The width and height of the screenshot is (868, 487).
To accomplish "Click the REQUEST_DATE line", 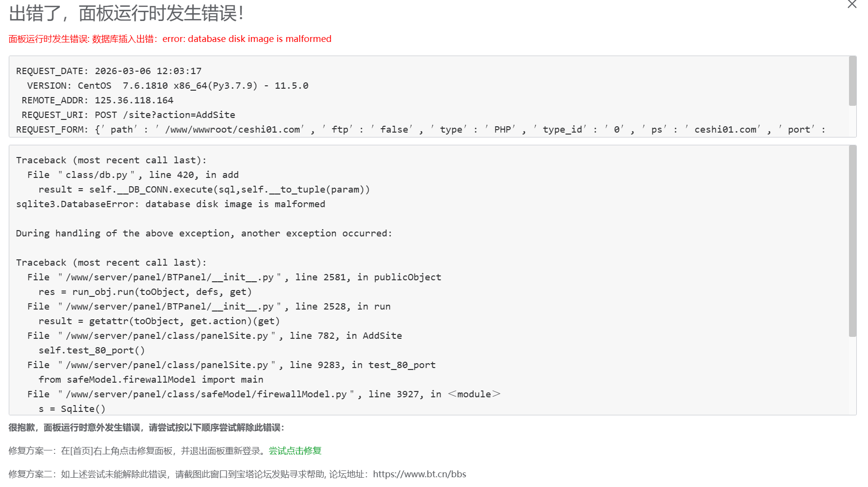I will (109, 71).
